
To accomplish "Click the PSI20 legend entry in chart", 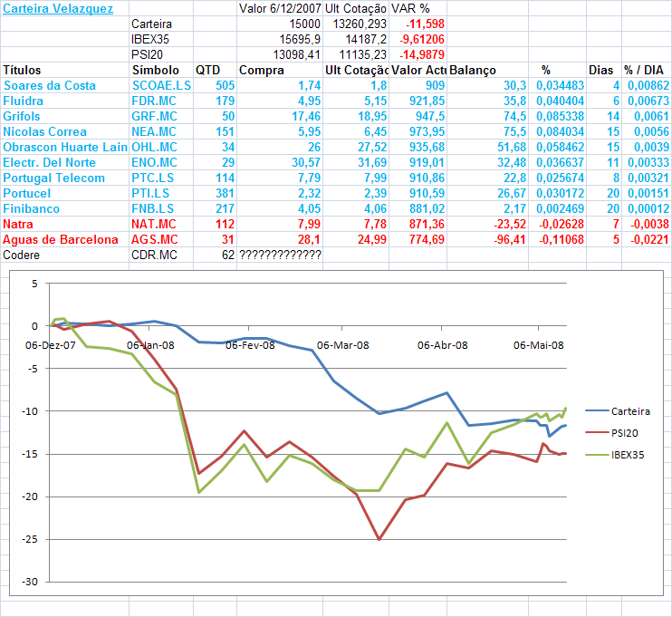I will 611,433.
